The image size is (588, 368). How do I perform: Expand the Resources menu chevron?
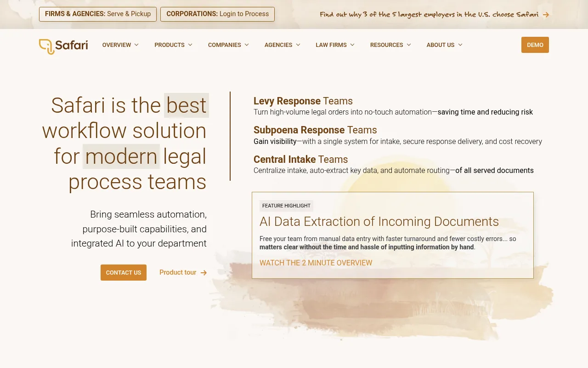click(409, 45)
